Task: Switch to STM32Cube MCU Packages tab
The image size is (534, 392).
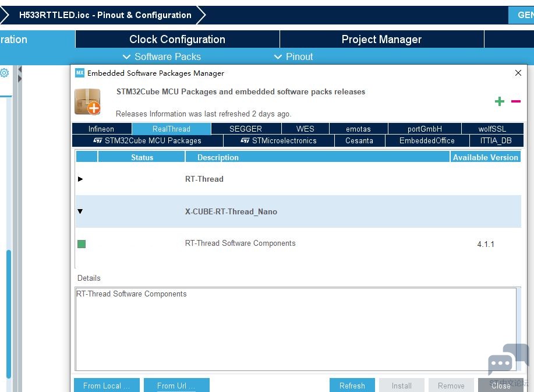Action: [147, 140]
